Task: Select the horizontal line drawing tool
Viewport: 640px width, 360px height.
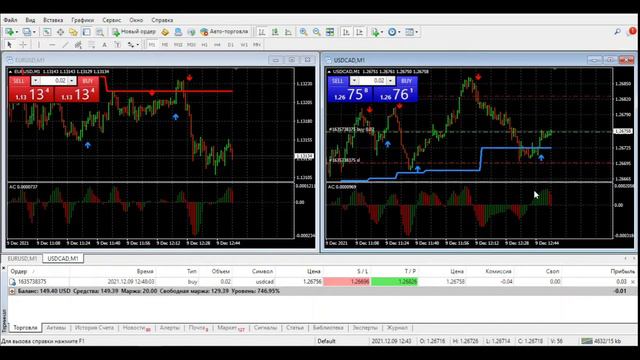Action: [x=52, y=44]
